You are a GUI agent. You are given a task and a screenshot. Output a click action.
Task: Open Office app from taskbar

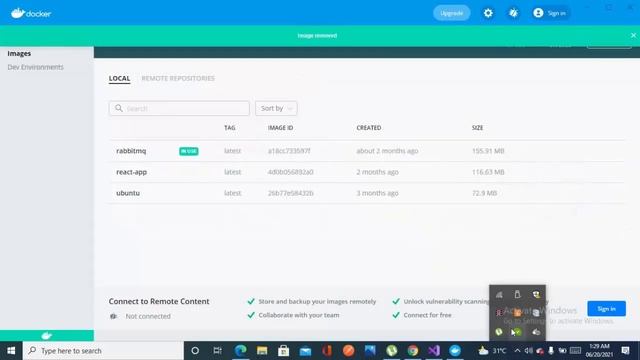point(327,351)
